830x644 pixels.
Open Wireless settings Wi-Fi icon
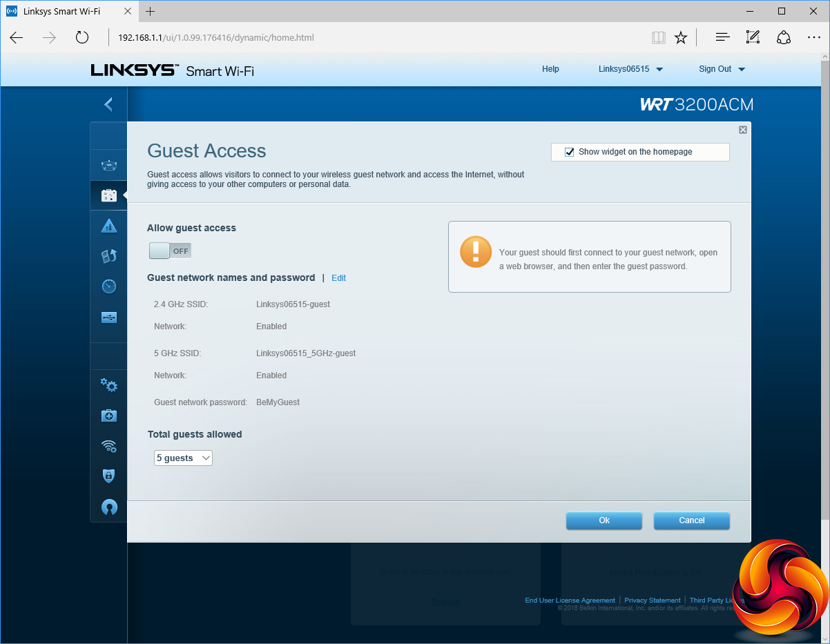click(109, 446)
